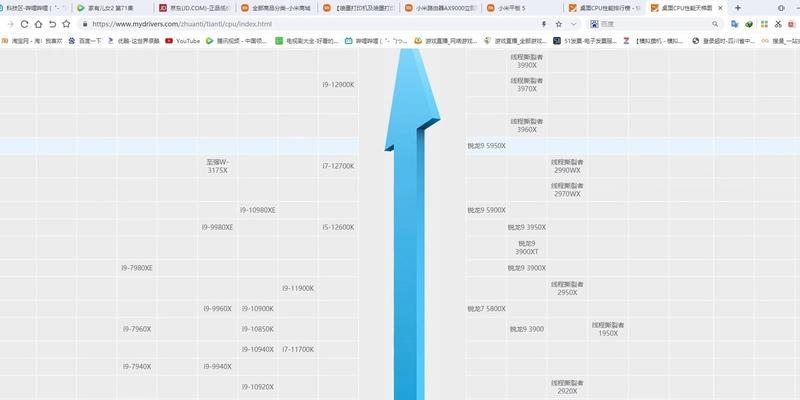The height and width of the screenshot is (400, 800).
Task: Click the i9-10920X cell
Action: pos(258,387)
